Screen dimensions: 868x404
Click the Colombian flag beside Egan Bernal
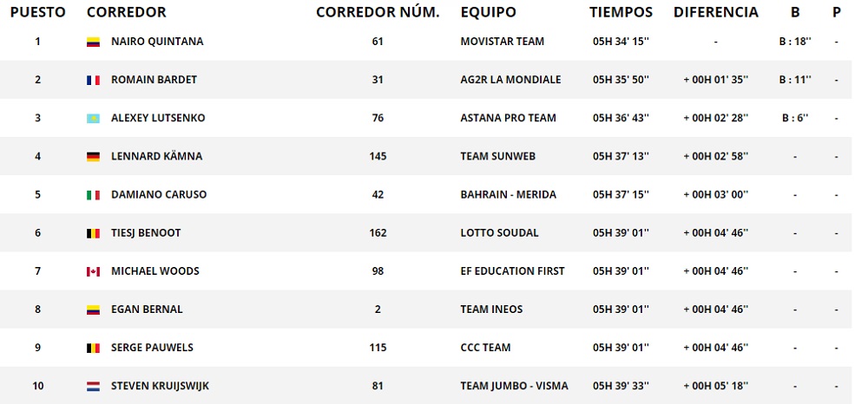93,310
